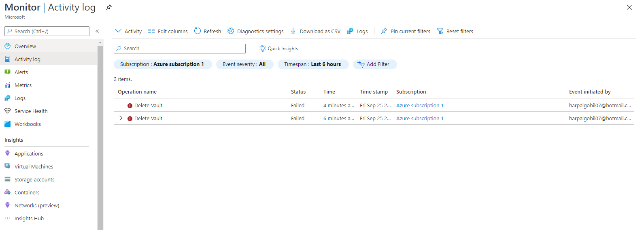644x230 pixels.
Task: Expand the Activity dropdown in toolbar
Action: point(128,31)
